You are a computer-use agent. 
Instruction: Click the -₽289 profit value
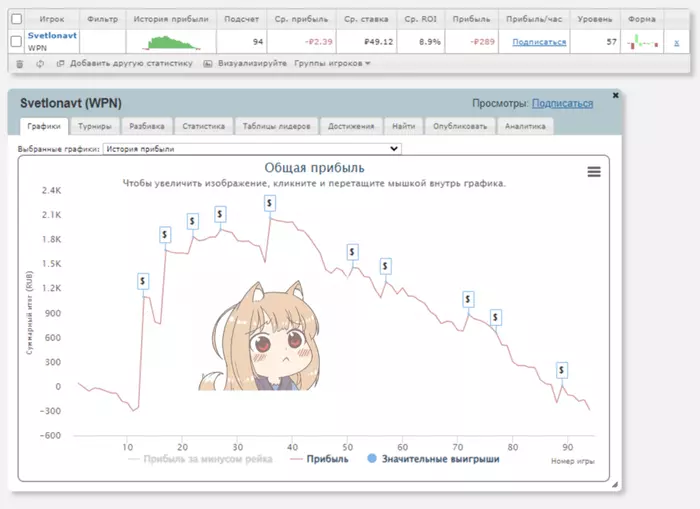[x=483, y=42]
